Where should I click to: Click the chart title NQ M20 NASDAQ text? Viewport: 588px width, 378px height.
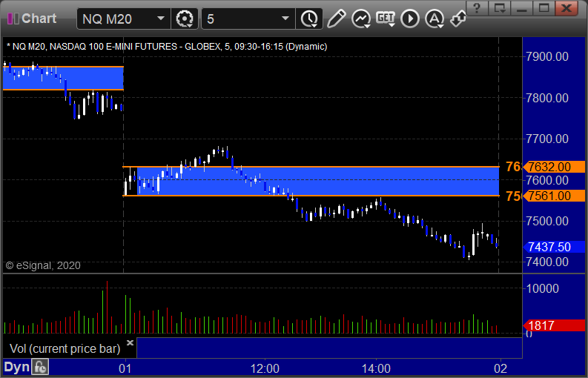coord(167,47)
